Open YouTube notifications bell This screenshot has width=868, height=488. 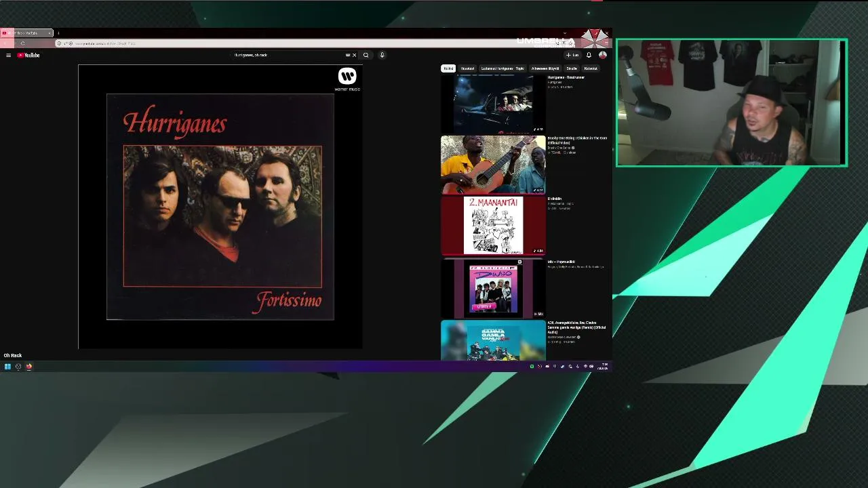(589, 55)
